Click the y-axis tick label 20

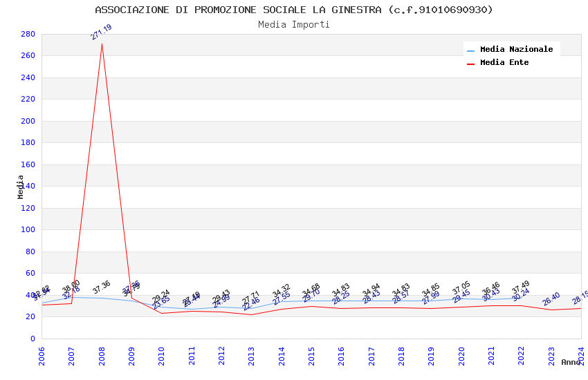tap(30, 316)
